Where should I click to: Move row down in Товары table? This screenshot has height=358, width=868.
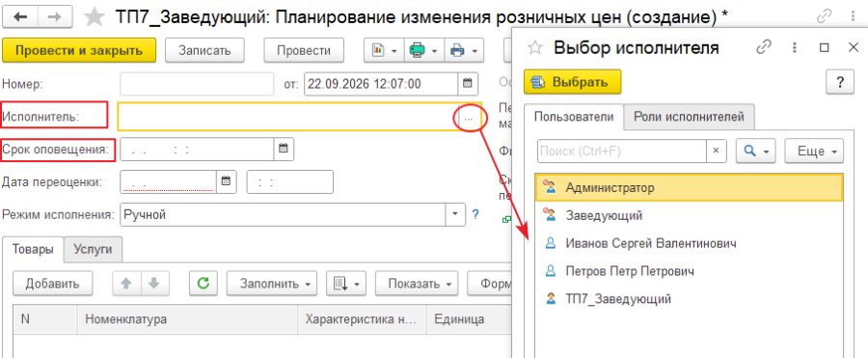154,283
